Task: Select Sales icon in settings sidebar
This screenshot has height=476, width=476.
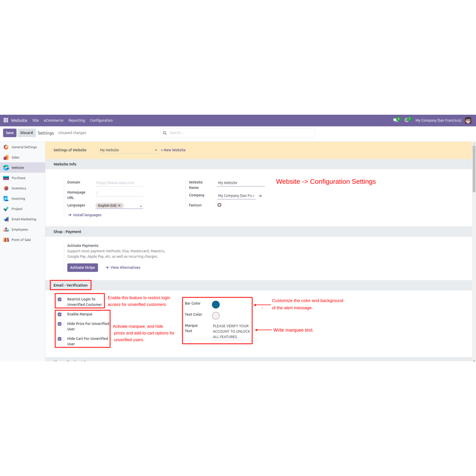Action: [x=6, y=158]
